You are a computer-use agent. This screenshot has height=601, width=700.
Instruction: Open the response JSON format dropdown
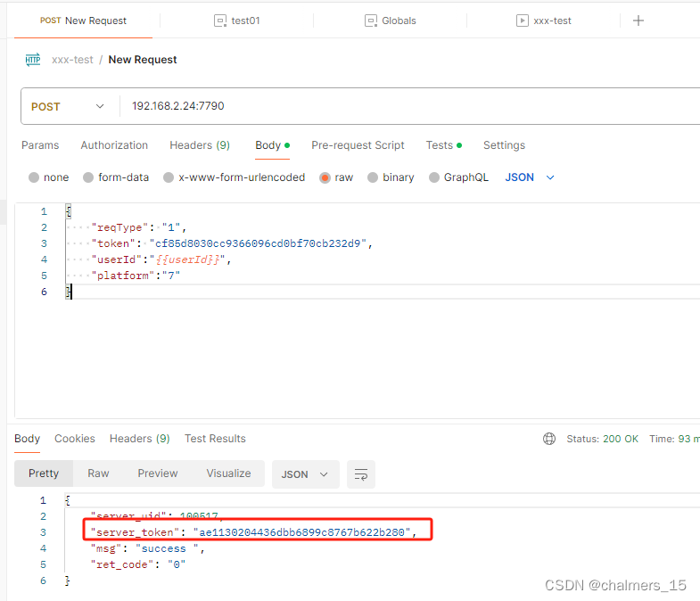pyautogui.click(x=305, y=474)
